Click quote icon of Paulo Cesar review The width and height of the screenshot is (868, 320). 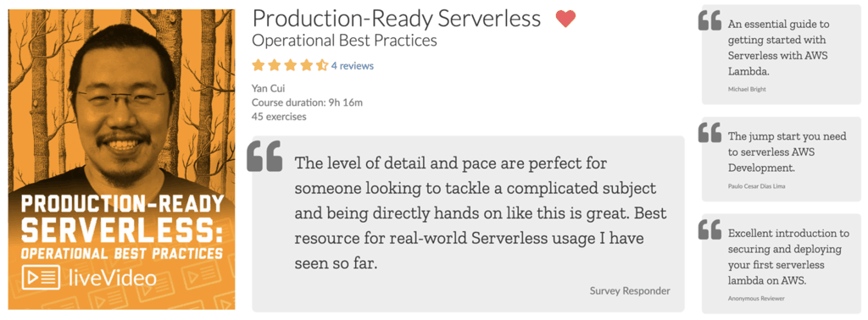click(x=709, y=132)
